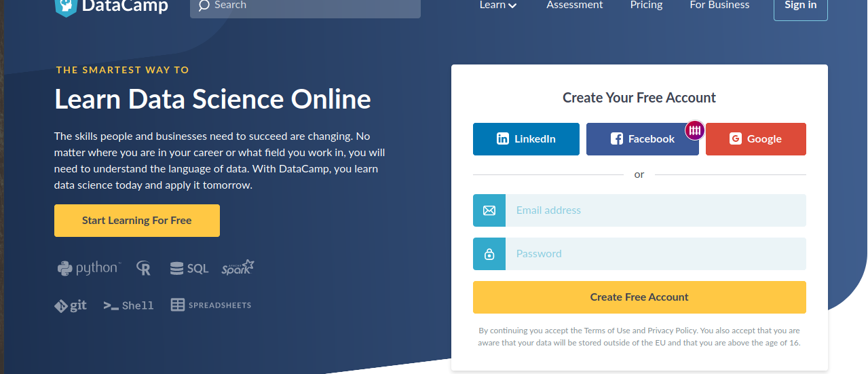Click the search magnifier icon
Viewport: 868px width, 374px height.
(204, 5)
